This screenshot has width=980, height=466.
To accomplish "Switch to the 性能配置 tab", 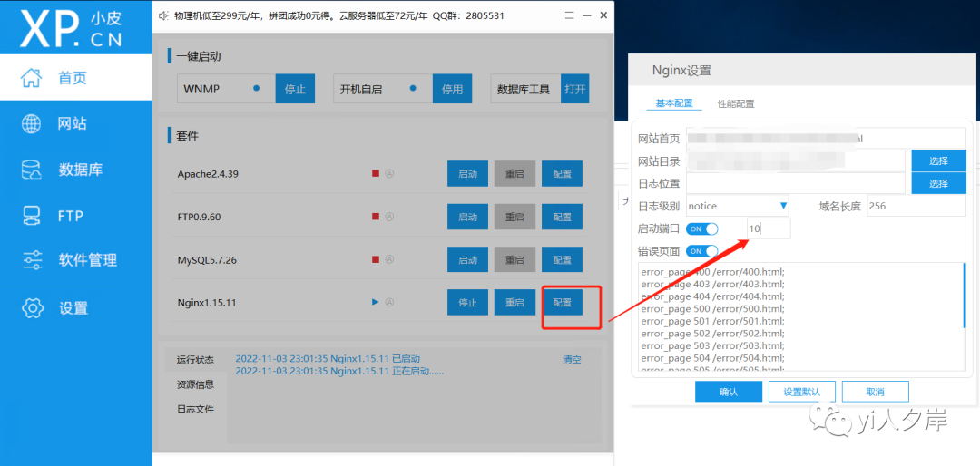I will (x=736, y=103).
